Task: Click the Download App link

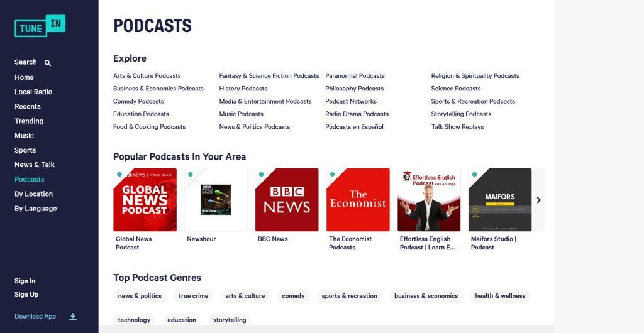Action: [x=35, y=316]
